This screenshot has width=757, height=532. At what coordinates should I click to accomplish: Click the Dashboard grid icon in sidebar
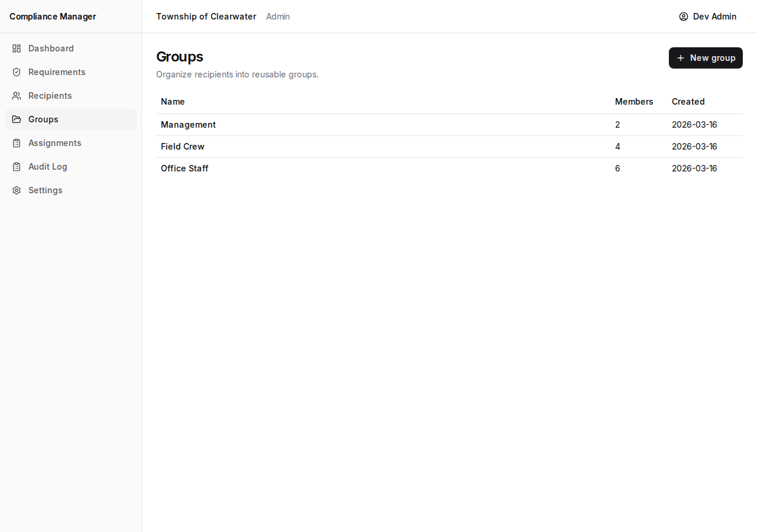click(17, 48)
